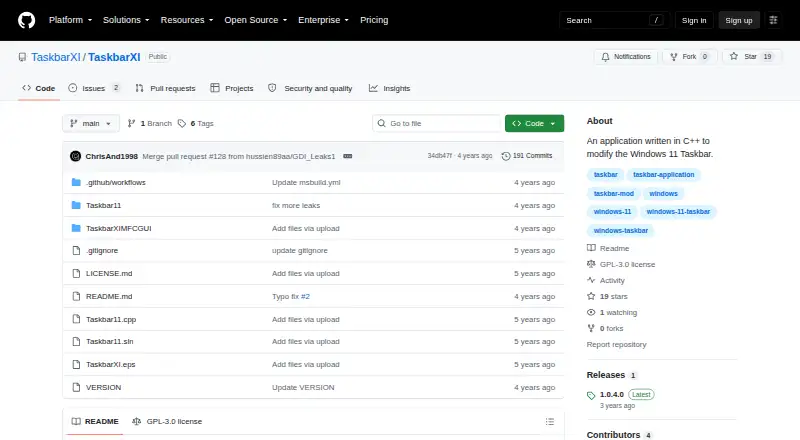Screen dimensions: 800x440
Task: Open the Releases heading link
Action: [x=606, y=375]
